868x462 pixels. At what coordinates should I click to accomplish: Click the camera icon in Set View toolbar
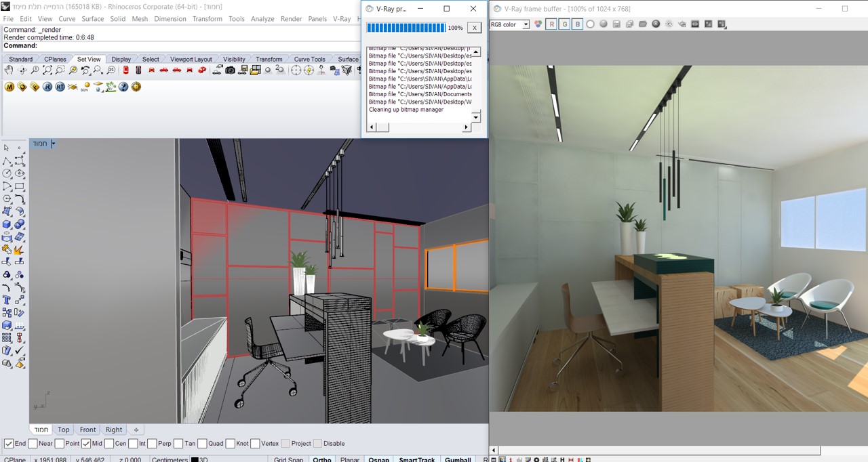point(230,70)
